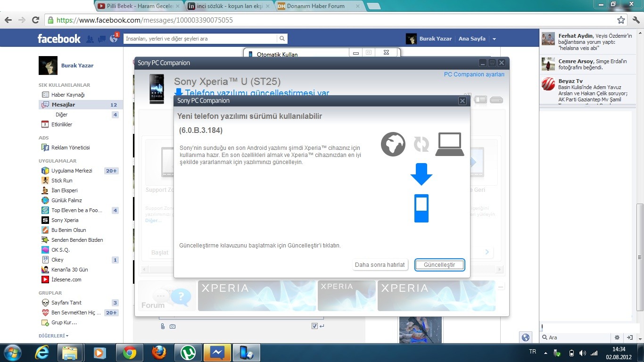This screenshot has height=362, width=644.
Task: Reload the page in Chrome
Action: click(35, 20)
